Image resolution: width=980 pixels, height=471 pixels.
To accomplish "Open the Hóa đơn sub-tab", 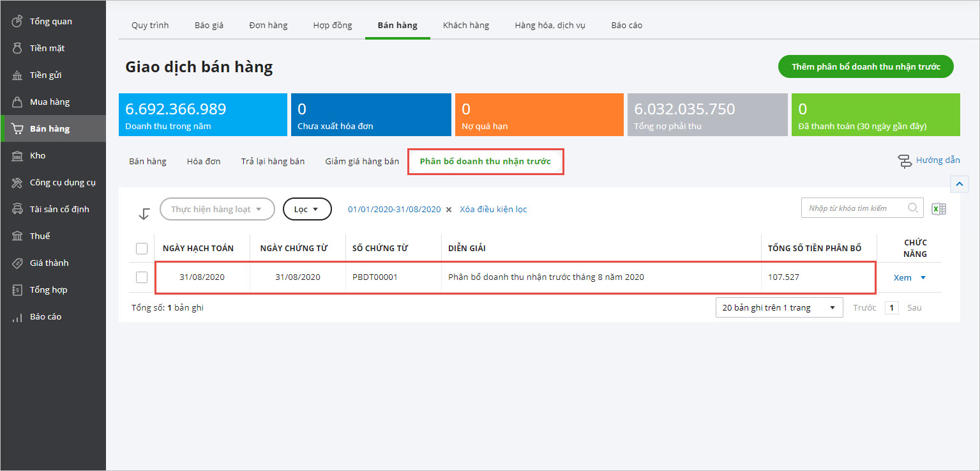I will [204, 161].
